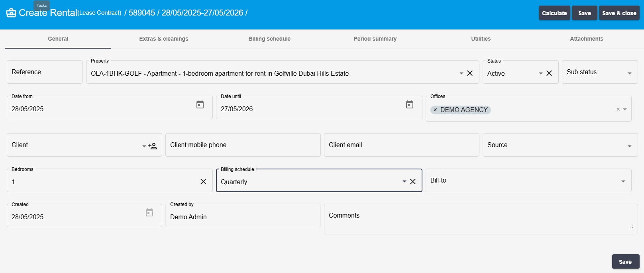Switch to the Extras & cleanings tab
Screen dimensions: 644x273
[164, 39]
